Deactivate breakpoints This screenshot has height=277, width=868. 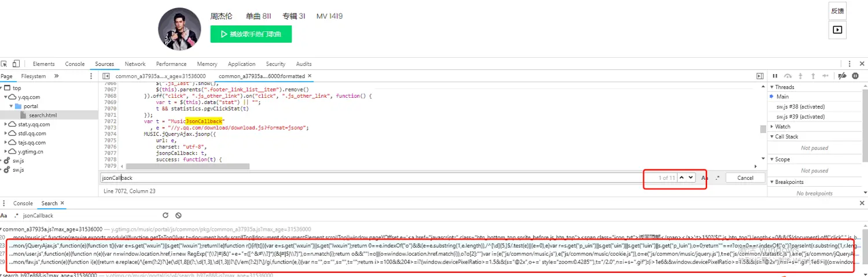click(843, 76)
